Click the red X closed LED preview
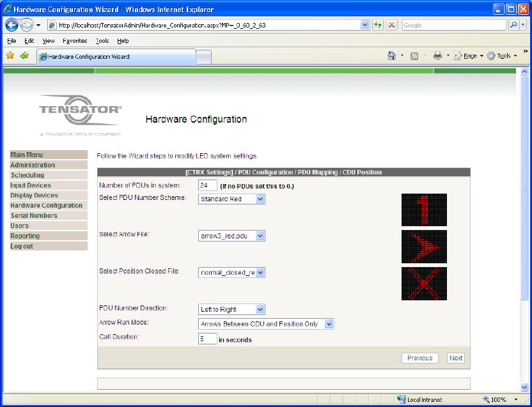 (x=424, y=284)
